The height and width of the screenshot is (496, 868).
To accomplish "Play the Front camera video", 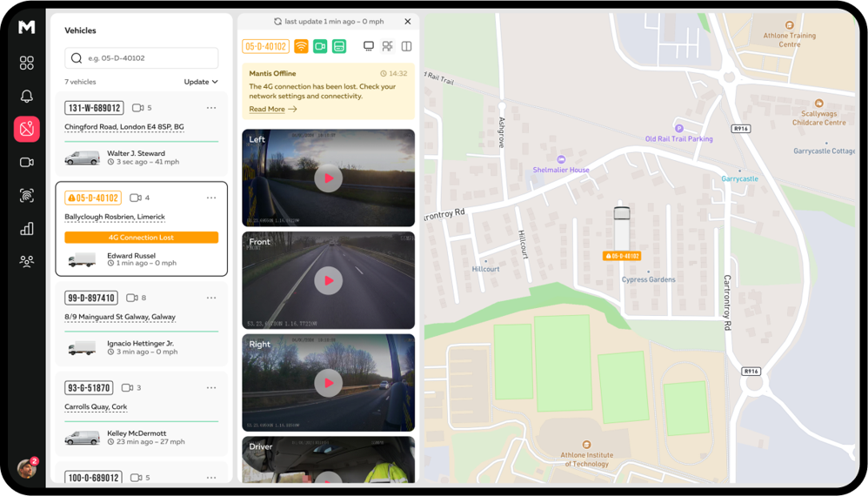I will pyautogui.click(x=328, y=281).
